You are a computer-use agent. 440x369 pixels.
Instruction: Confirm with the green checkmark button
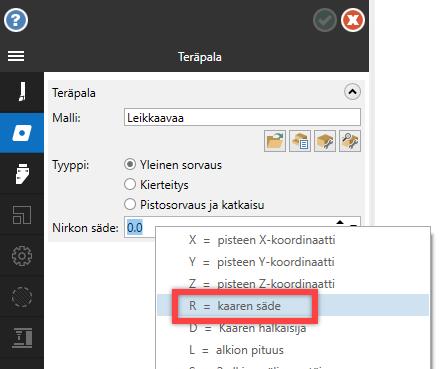[325, 20]
